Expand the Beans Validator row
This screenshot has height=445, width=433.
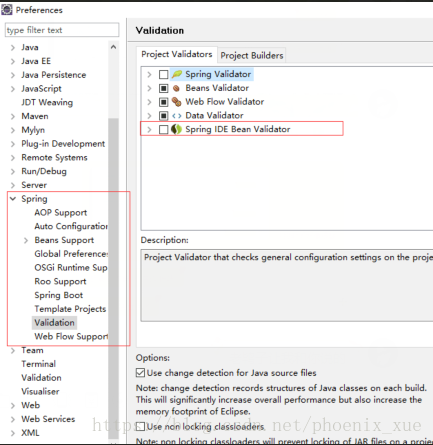tap(149, 88)
